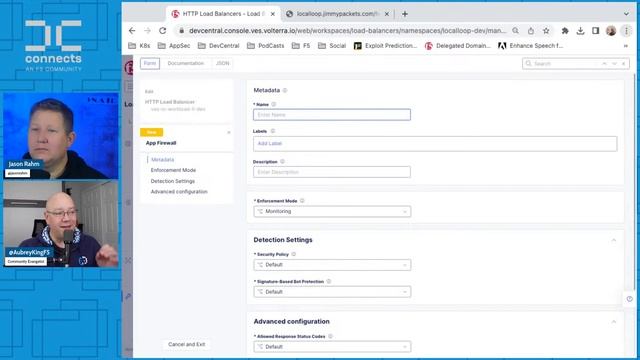This screenshot has height=360, width=640.
Task: Click the browser forward arrow
Action: 147,31
